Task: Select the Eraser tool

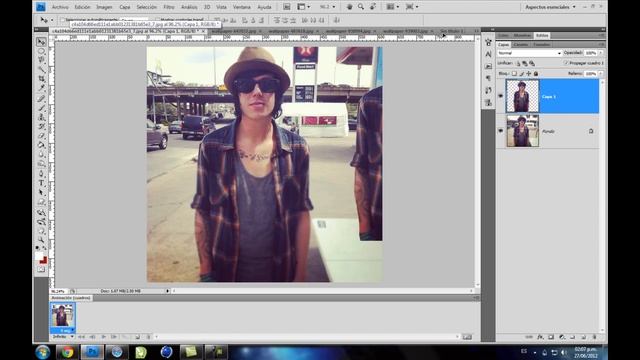Action: (41, 136)
